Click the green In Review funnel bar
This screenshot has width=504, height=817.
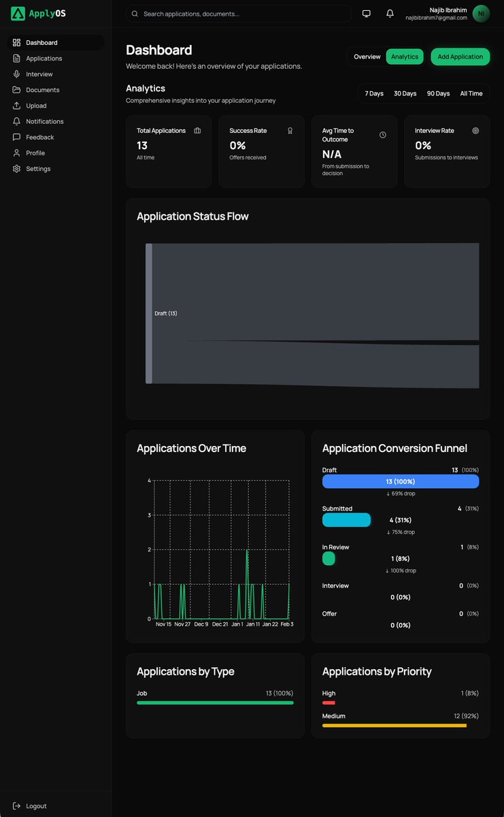coord(329,558)
